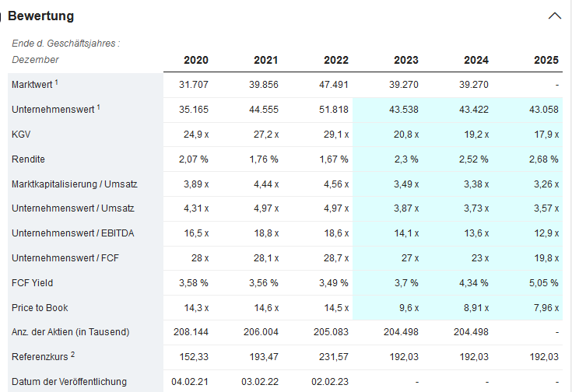
Task: Open the Marktwert row label
Action: [x=31, y=84]
